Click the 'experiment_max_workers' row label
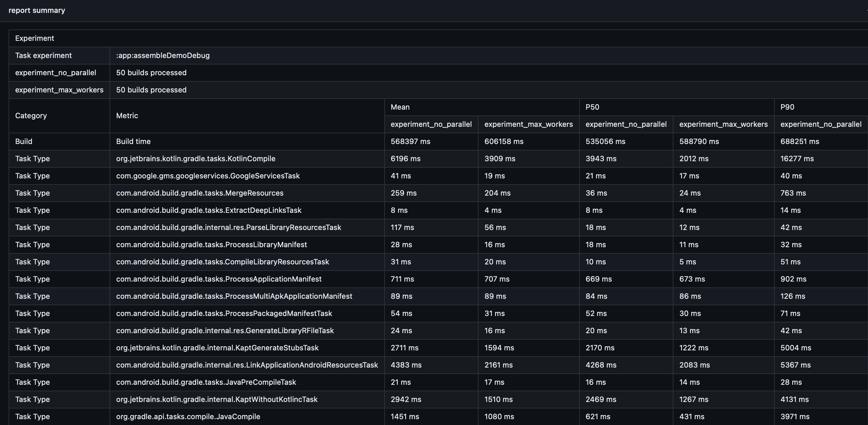Image resolution: width=868 pixels, height=425 pixels. (x=59, y=90)
